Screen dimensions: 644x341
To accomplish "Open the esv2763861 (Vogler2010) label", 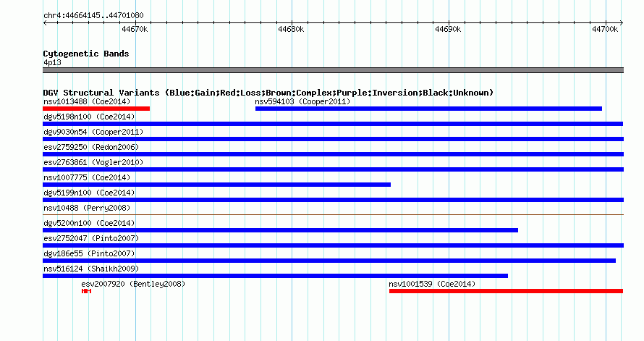I will [x=93, y=162].
